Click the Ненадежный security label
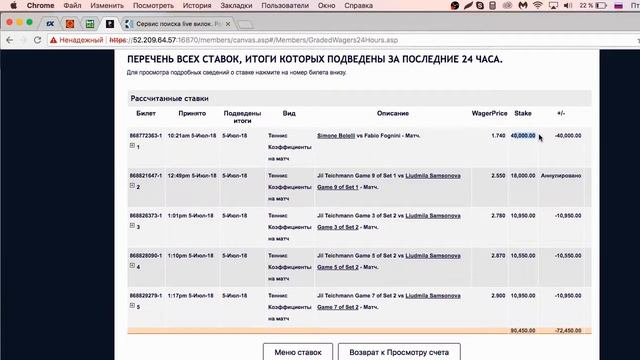640x360 pixels. pyautogui.click(x=81, y=40)
